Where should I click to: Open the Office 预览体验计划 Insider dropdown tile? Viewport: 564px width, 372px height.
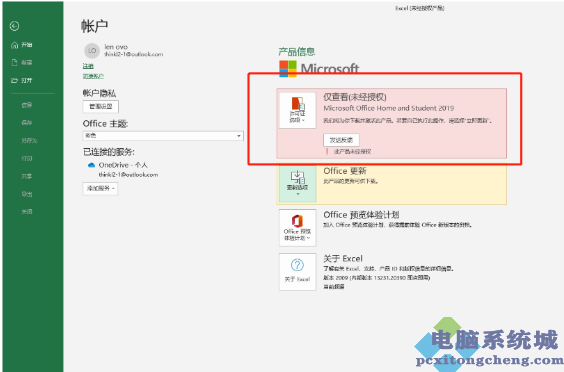tap(297, 228)
